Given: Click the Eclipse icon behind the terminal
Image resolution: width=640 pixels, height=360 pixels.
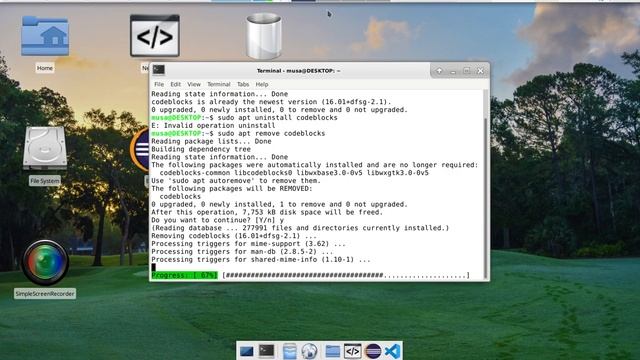Looking at the screenshot, I should [x=140, y=149].
